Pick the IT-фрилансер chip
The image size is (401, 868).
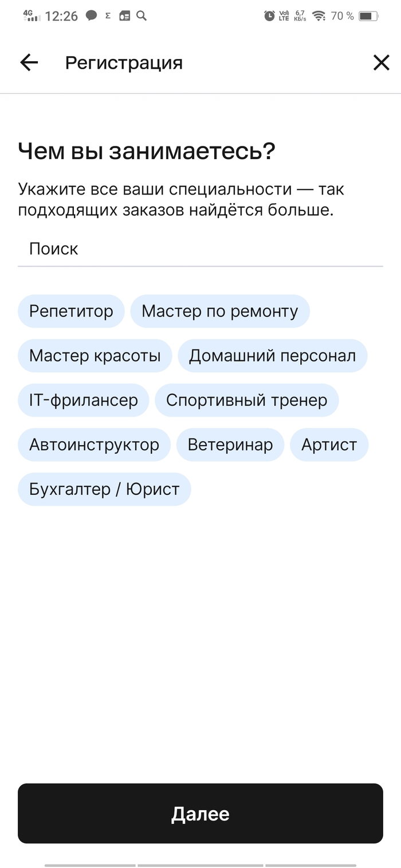84,400
